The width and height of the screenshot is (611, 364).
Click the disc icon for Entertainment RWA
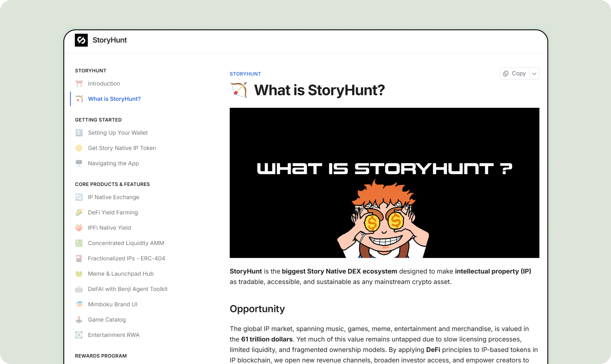coord(79,335)
